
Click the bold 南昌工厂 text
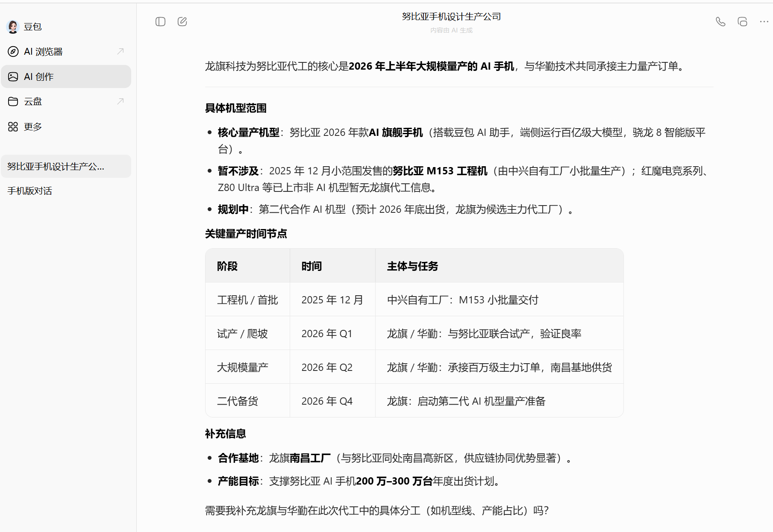(x=310, y=458)
